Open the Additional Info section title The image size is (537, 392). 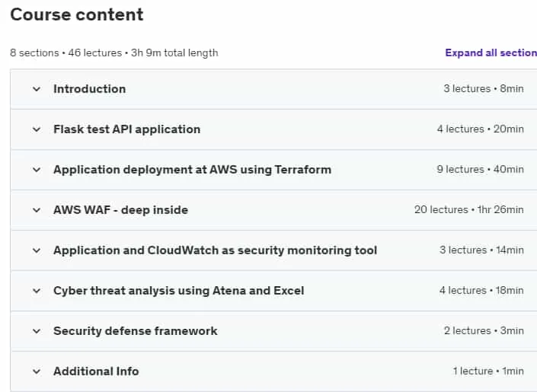pyautogui.click(x=96, y=371)
